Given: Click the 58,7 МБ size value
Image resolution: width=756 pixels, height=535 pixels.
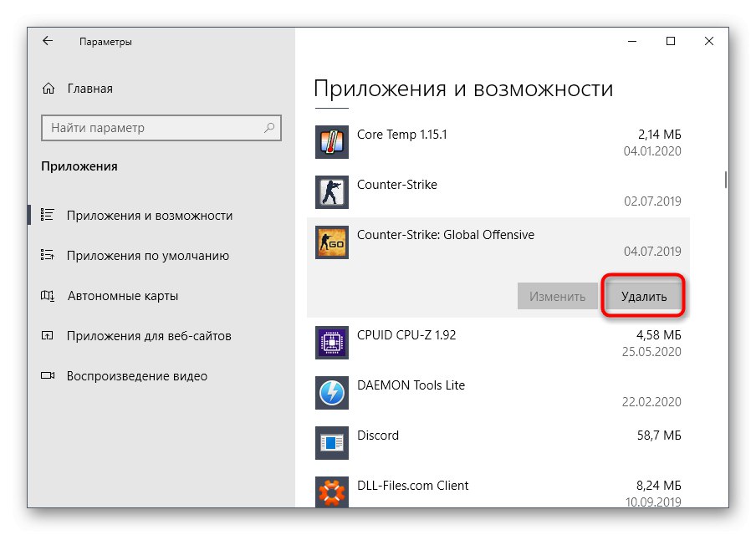Looking at the screenshot, I should [x=659, y=436].
